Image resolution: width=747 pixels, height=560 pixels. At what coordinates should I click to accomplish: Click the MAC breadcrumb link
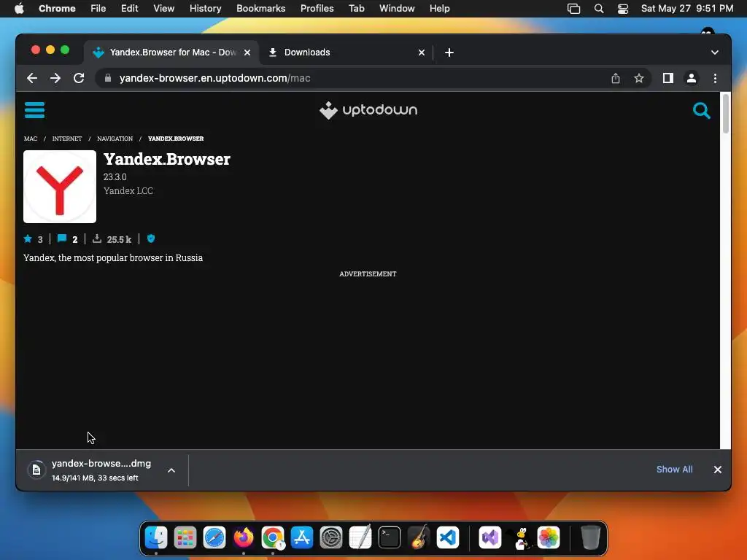coord(31,139)
